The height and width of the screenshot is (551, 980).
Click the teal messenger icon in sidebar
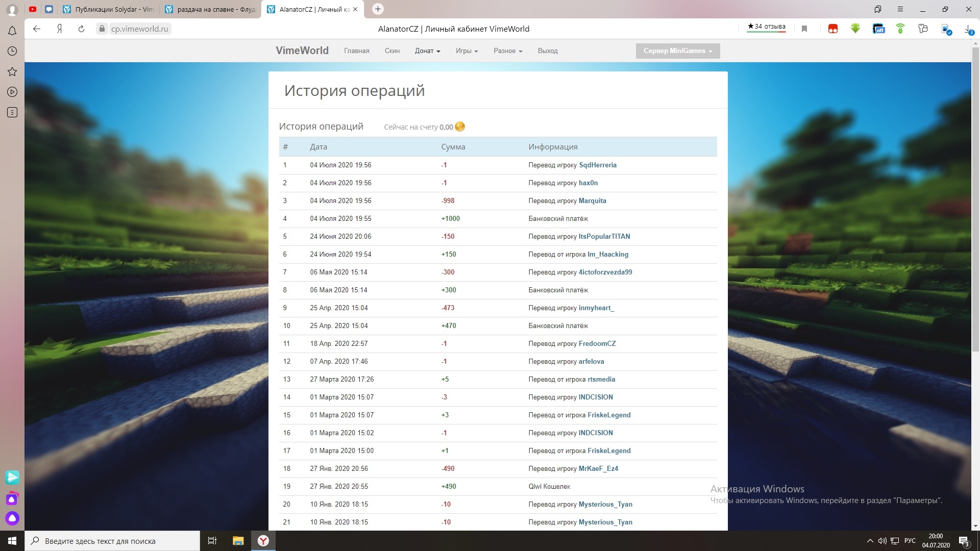point(12,477)
